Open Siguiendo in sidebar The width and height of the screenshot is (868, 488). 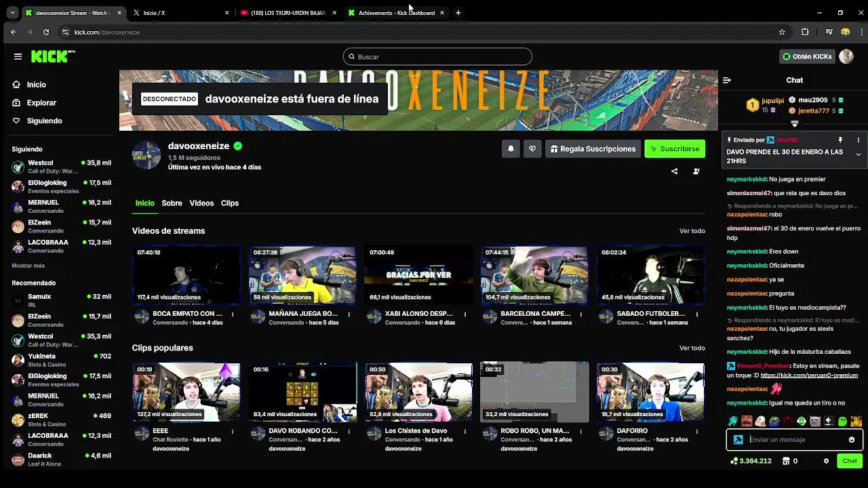[44, 121]
